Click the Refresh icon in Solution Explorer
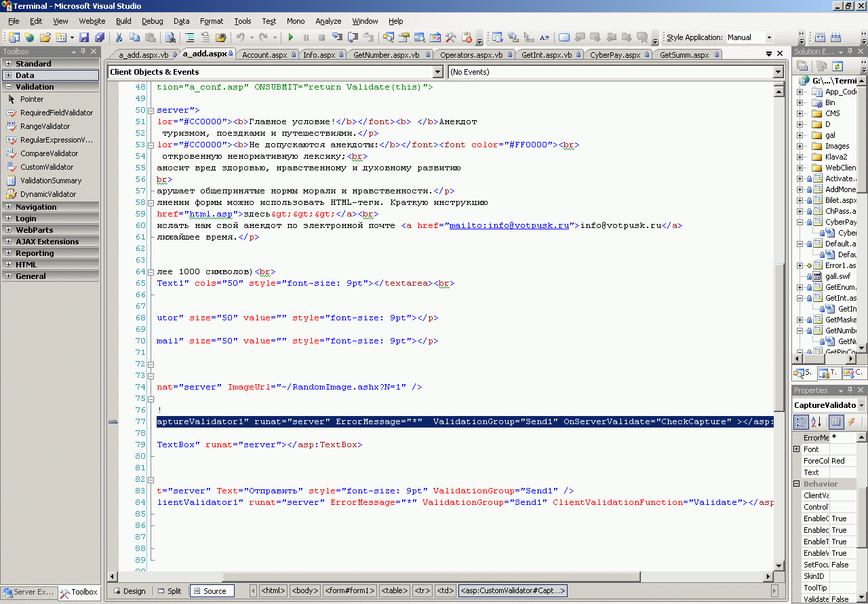The width and height of the screenshot is (868, 604). (x=837, y=67)
